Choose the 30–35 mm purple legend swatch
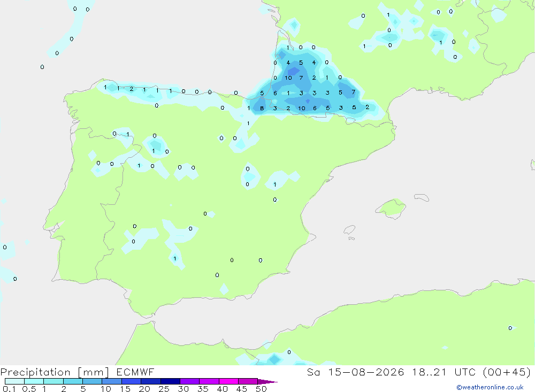 (x=190, y=381)
